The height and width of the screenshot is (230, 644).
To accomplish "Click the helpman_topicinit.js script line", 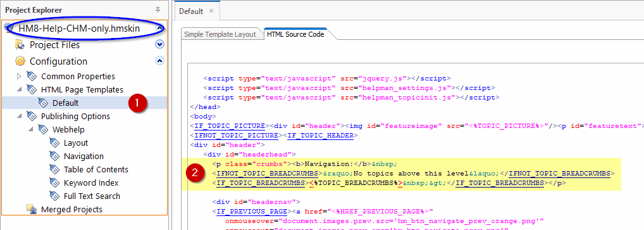I will click(x=351, y=97).
